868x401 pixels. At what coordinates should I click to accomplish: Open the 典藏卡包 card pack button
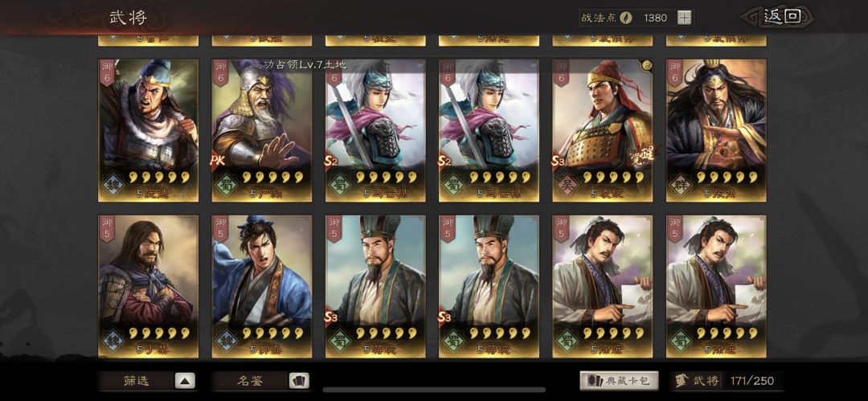click(x=619, y=380)
